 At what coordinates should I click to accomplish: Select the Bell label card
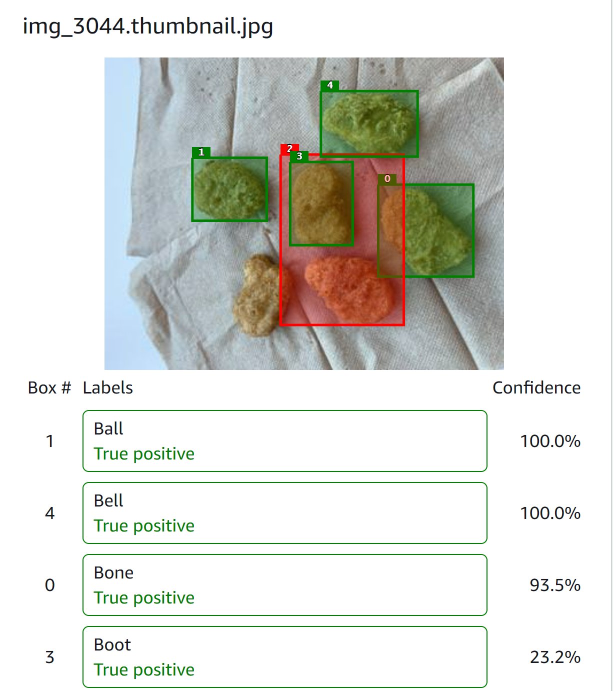click(x=285, y=513)
